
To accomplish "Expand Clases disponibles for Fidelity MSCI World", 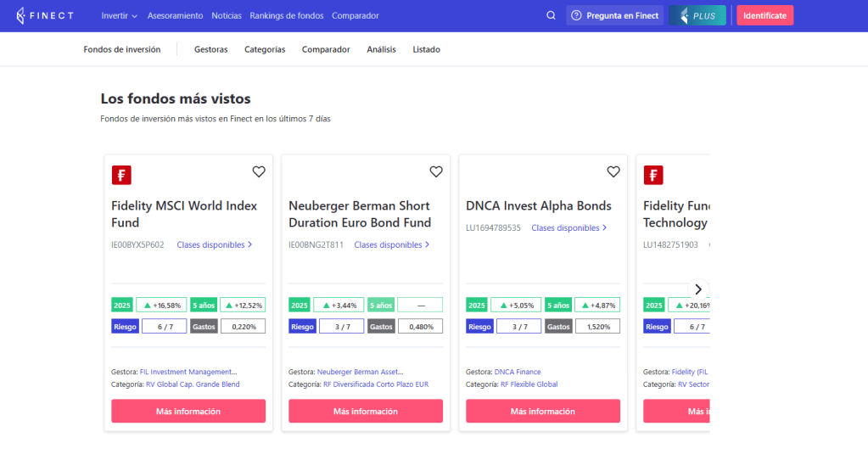I will click(x=215, y=244).
